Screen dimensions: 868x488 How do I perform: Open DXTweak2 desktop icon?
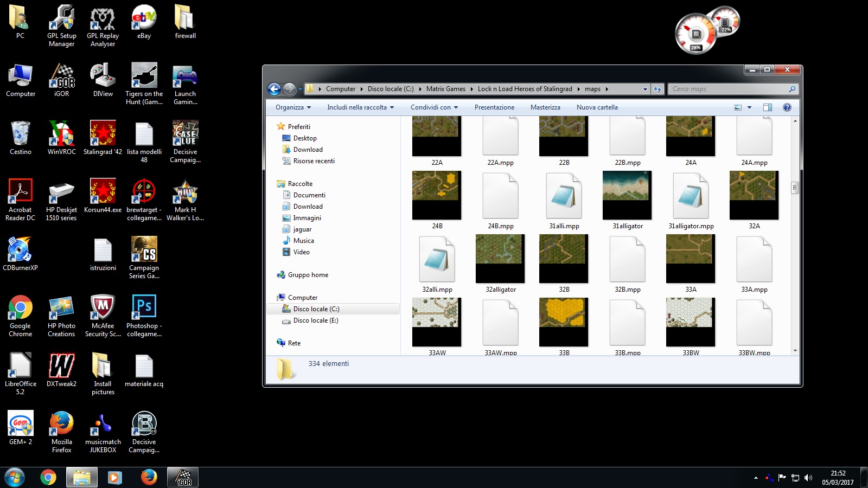point(61,370)
